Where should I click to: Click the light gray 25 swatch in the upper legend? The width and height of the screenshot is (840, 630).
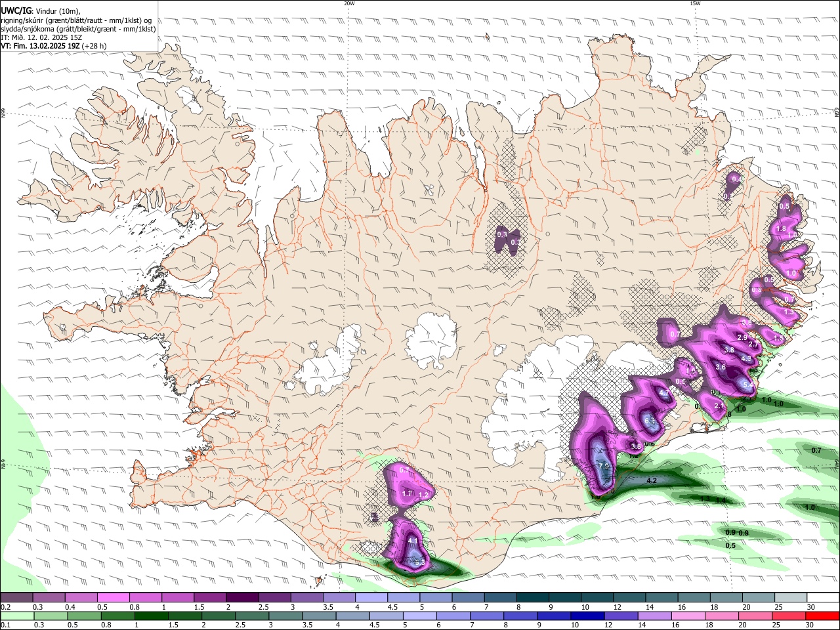pyautogui.click(x=791, y=598)
